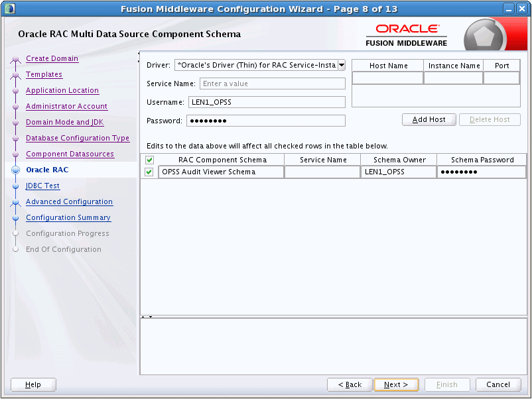The height and width of the screenshot is (399, 532).
Task: Click the Instance Name table cell
Action: pyautogui.click(x=453, y=78)
